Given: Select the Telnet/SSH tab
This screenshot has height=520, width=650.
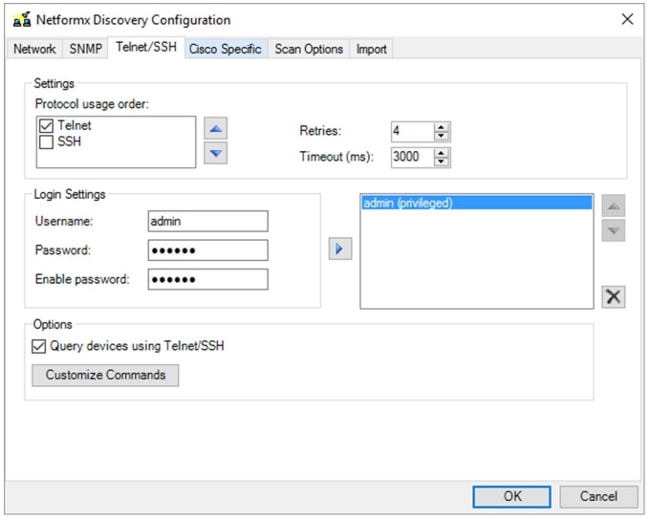Looking at the screenshot, I should 146,47.
